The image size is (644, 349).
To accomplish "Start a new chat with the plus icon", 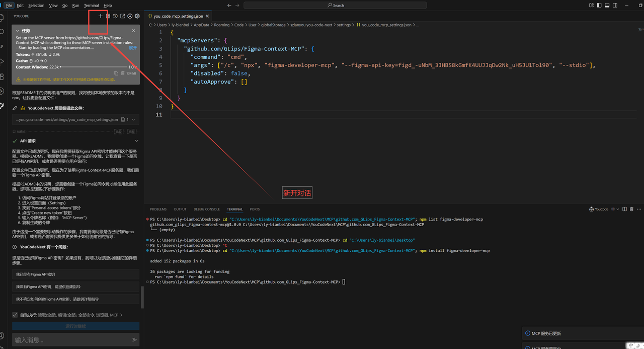I will [x=100, y=16].
